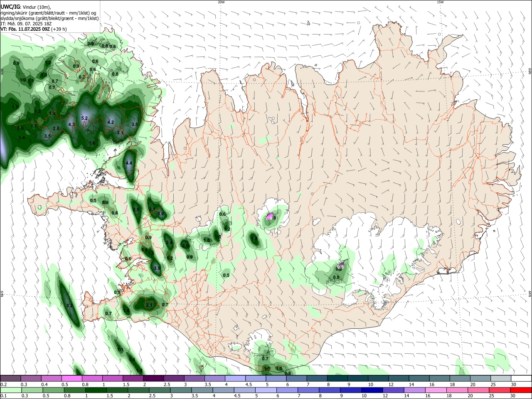Click the 2.5 precipitation value on the map
532x399 pixels.
coord(136,210)
